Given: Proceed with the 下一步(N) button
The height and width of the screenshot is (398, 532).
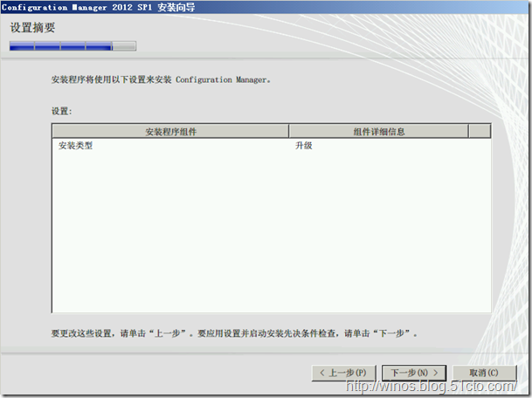Looking at the screenshot, I should [x=414, y=373].
